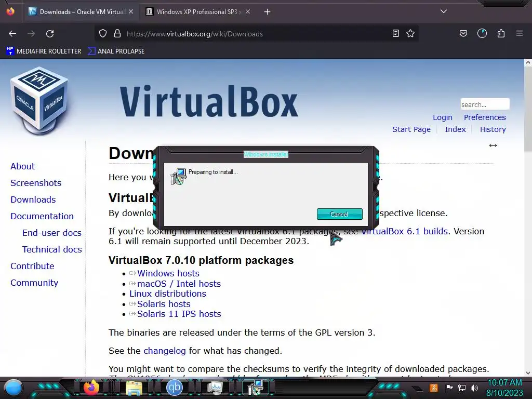Screen dimensions: 532x399
Task: Open Firefox from the taskbar
Action: point(91,388)
